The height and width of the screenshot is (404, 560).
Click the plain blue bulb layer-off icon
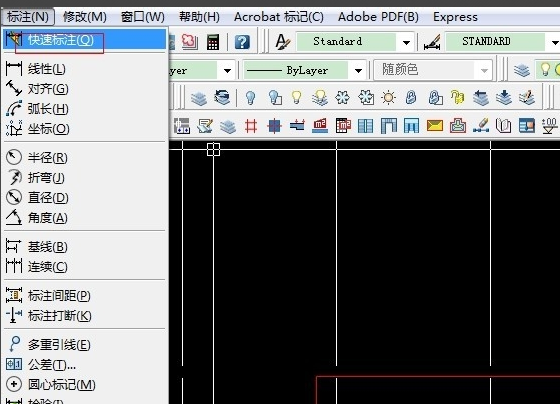[250, 97]
